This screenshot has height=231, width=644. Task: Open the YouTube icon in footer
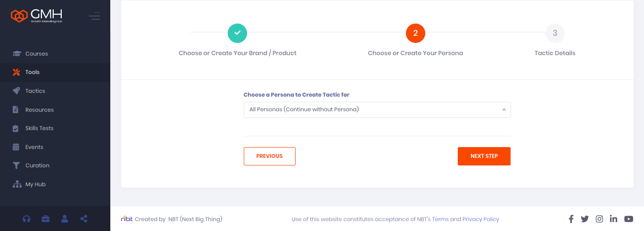pyautogui.click(x=628, y=219)
